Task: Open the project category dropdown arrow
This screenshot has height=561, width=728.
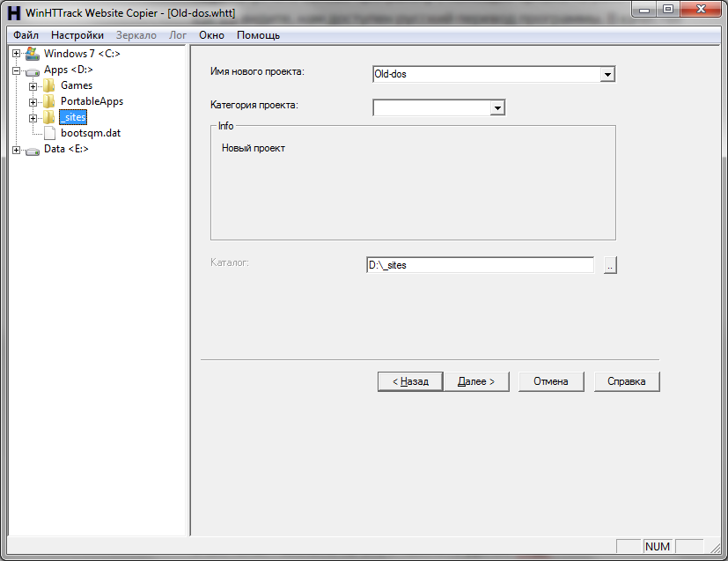Action: pos(497,107)
